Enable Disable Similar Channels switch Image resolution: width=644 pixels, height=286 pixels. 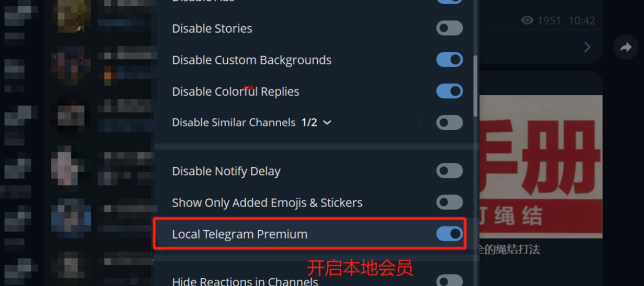[x=449, y=122]
